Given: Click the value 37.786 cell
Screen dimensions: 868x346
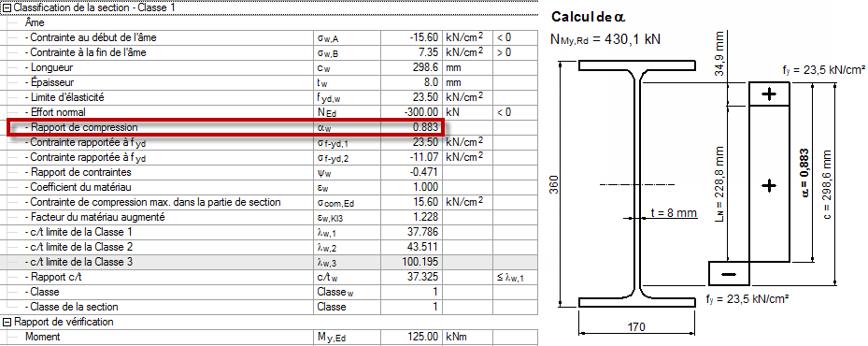Looking at the screenshot, I should tap(411, 232).
